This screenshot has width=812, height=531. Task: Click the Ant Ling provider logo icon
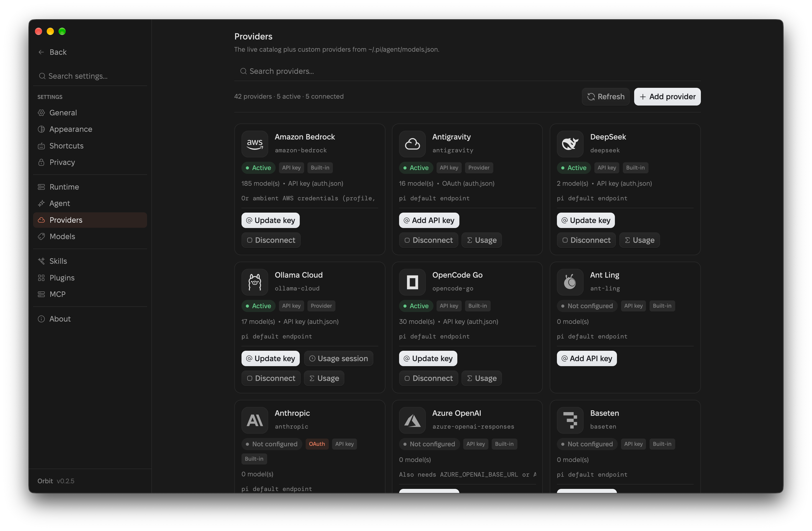[570, 282]
